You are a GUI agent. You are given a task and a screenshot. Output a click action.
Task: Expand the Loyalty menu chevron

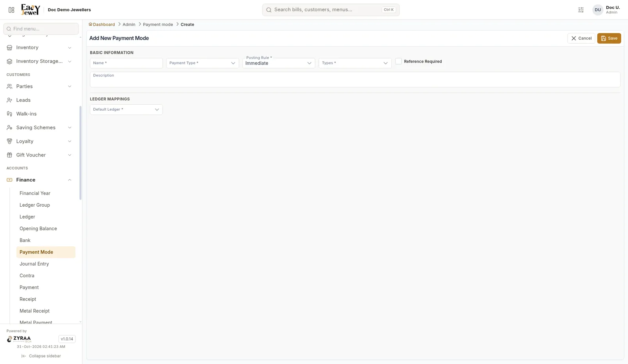pos(70,142)
